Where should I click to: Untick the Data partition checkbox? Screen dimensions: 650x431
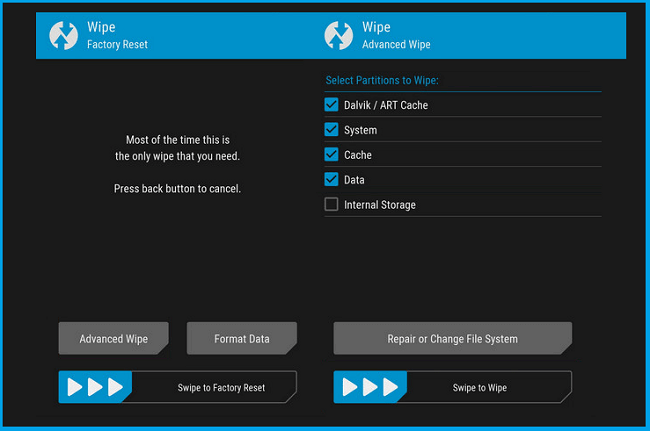[331, 180]
